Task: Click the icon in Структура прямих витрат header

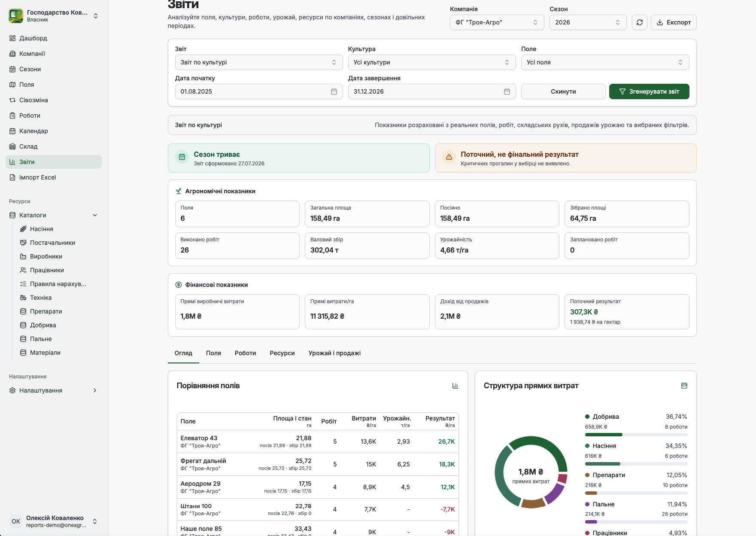Action: click(684, 386)
